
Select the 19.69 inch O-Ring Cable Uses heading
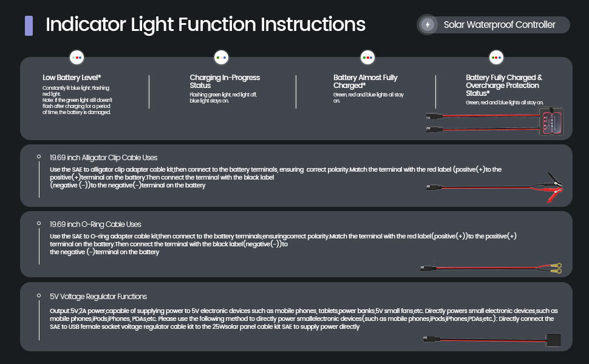coord(95,224)
